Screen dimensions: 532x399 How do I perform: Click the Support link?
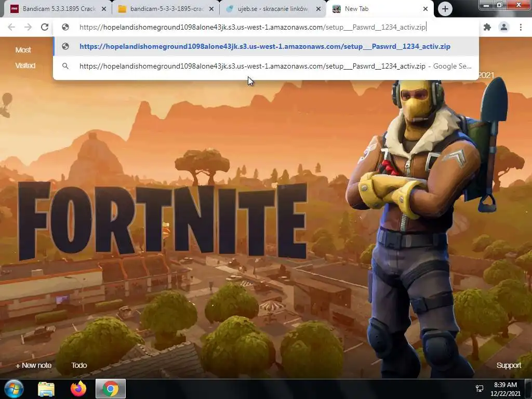coord(509,365)
